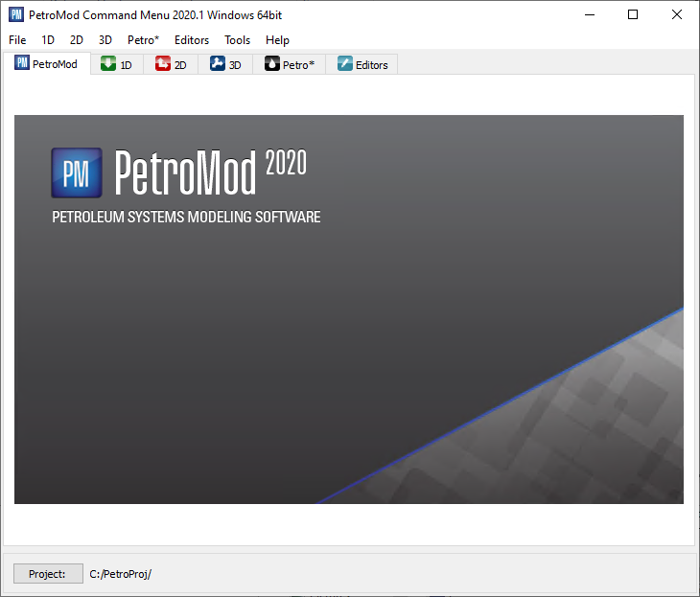The height and width of the screenshot is (597, 700).
Task: Click the green arrow icon on 1D tab
Action: tap(109, 64)
